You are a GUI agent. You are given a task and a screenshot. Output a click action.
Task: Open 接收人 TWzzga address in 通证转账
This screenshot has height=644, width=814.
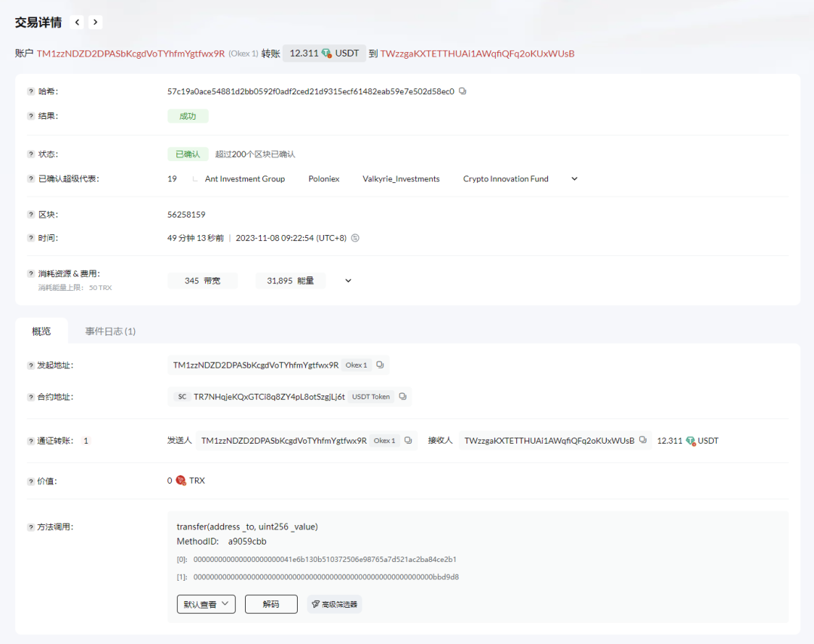pos(549,441)
